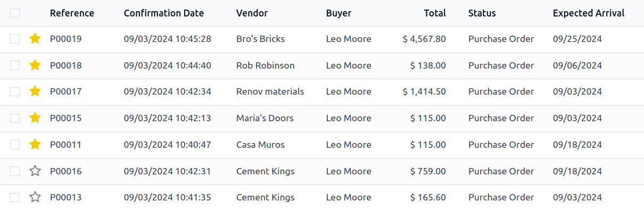Click the yellow star on P00011

35,144
